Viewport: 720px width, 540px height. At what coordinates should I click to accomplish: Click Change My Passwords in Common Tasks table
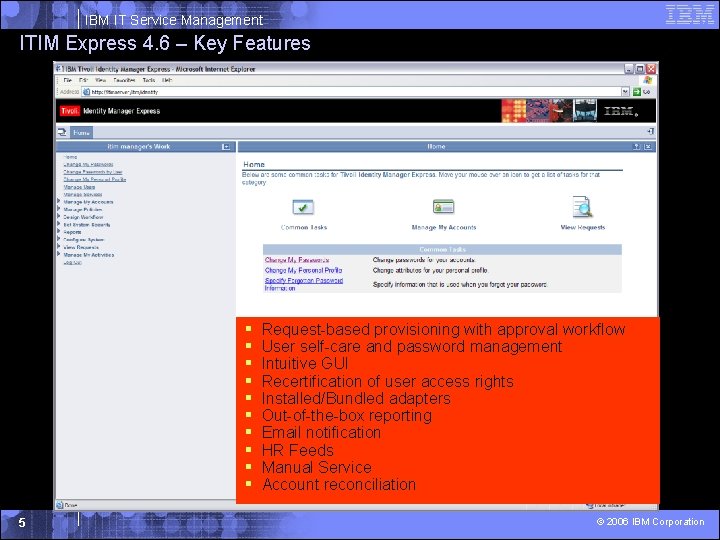pyautogui.click(x=297, y=260)
